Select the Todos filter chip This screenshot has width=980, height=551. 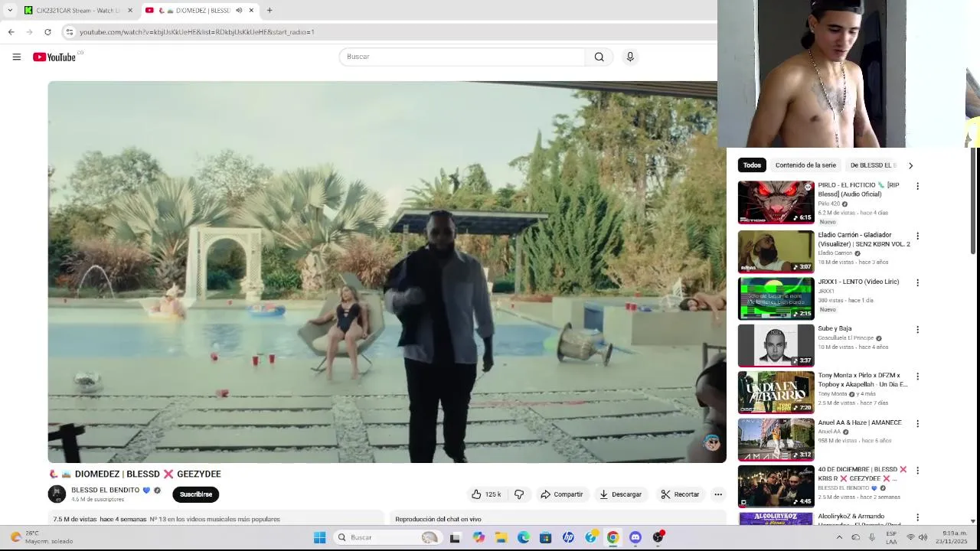click(x=752, y=165)
